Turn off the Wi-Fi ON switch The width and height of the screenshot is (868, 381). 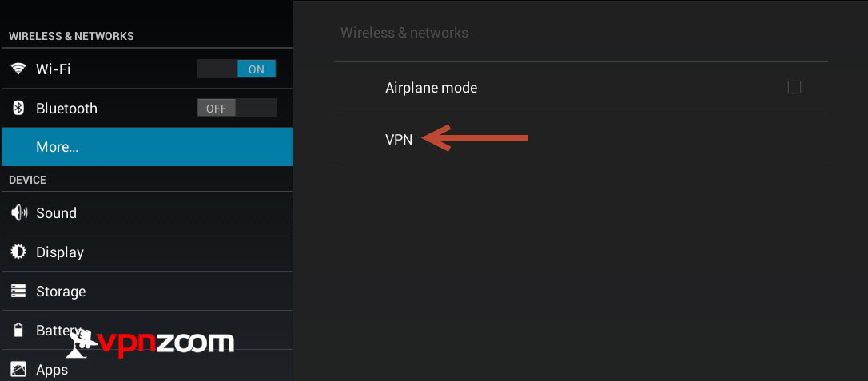click(237, 69)
